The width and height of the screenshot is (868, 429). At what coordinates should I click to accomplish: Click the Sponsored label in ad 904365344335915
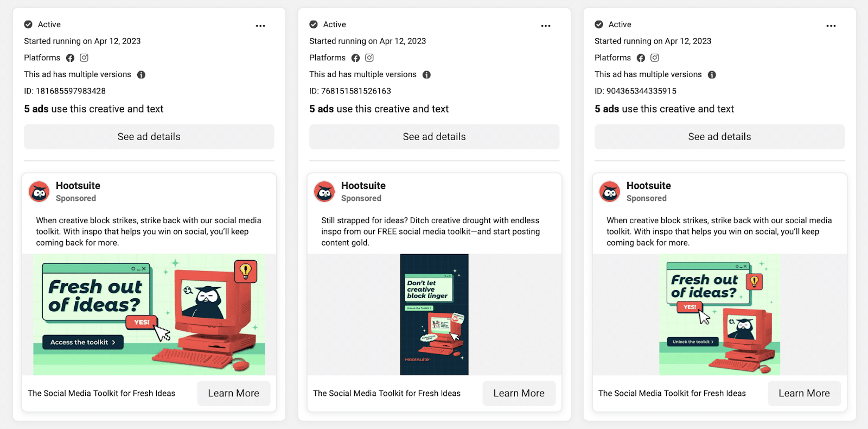click(x=647, y=199)
